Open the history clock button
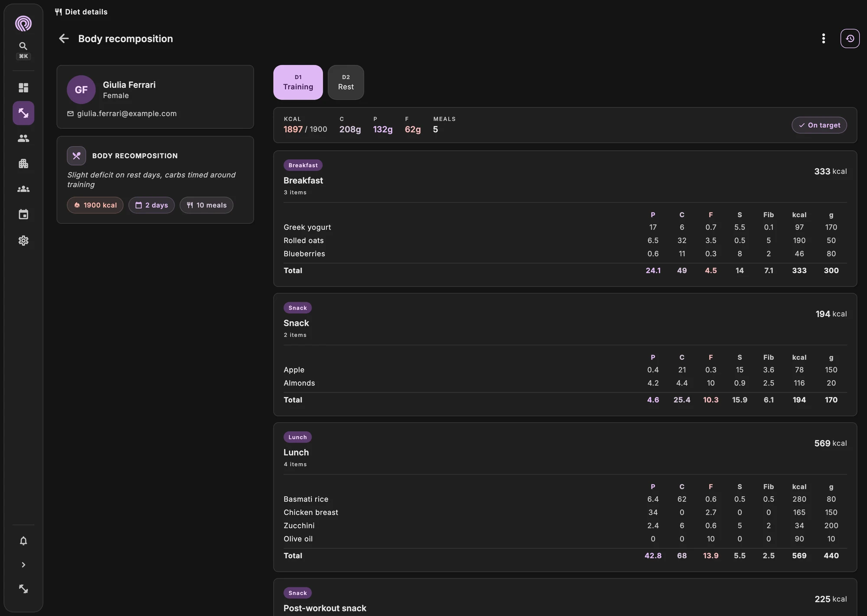The height and width of the screenshot is (616, 867). click(850, 39)
